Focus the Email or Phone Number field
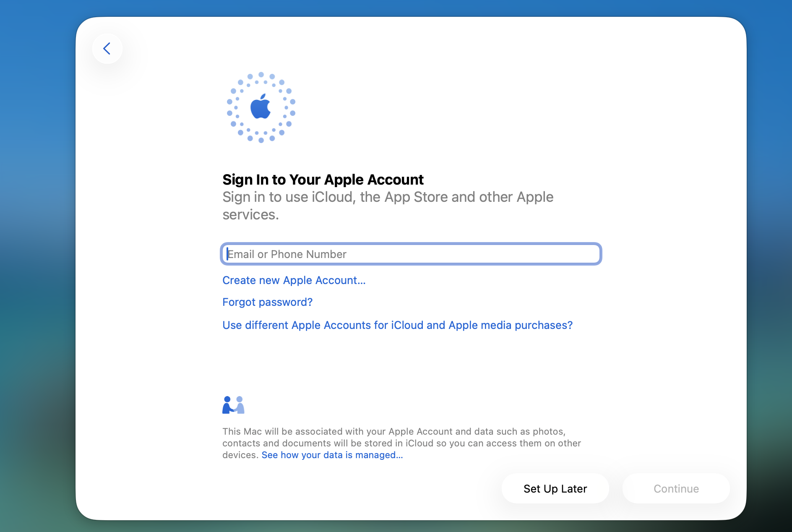Screen dimensions: 792x532 pos(411,254)
